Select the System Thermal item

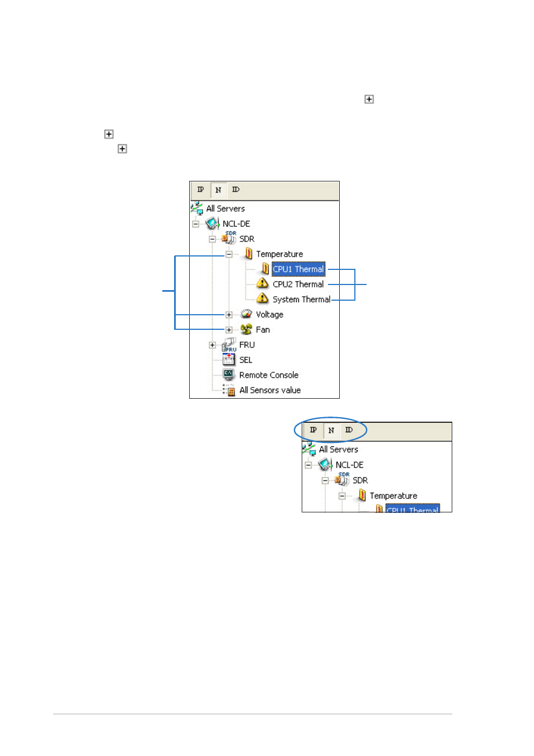(302, 299)
